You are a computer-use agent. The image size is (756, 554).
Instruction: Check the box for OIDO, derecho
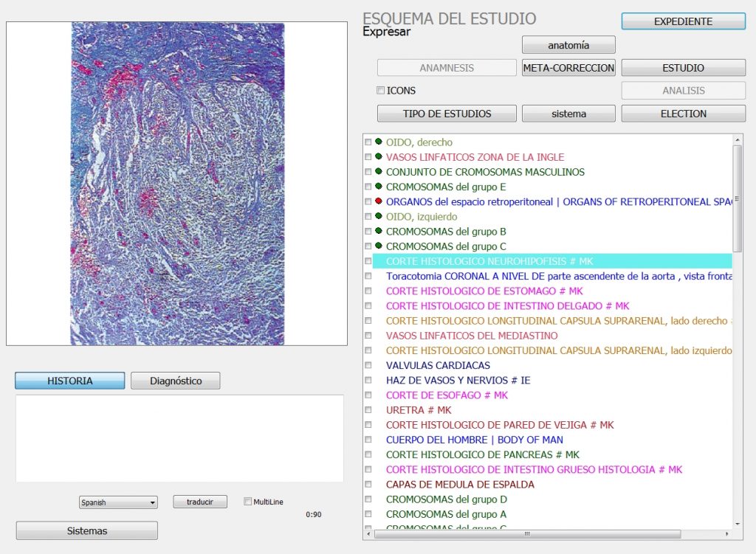(x=368, y=142)
